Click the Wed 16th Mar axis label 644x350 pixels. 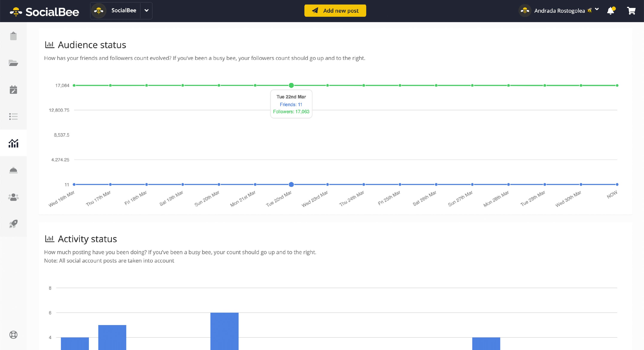pos(61,199)
